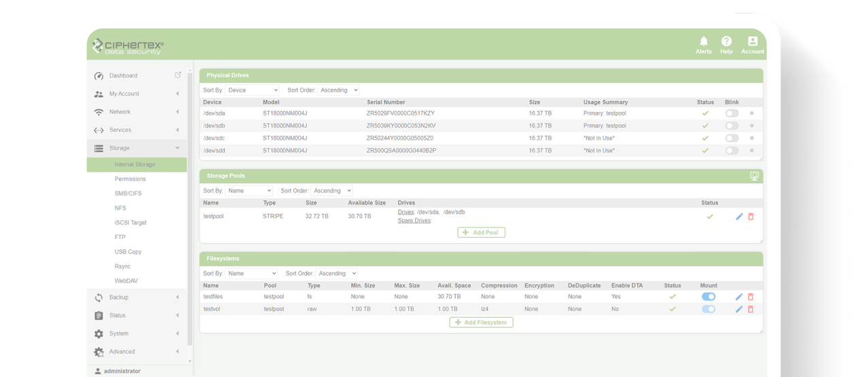Open Dashboard in new window icon
The height and width of the screenshot is (377, 868).
point(178,75)
